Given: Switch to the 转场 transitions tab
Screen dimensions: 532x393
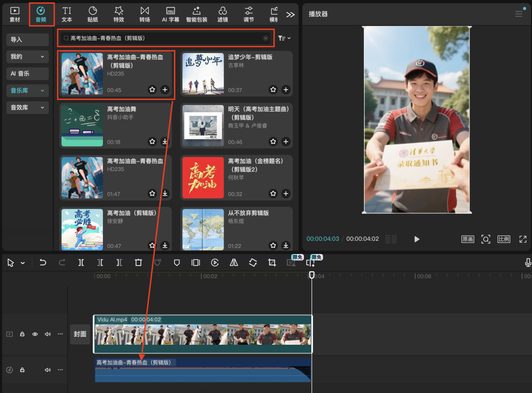Looking at the screenshot, I should click(144, 14).
